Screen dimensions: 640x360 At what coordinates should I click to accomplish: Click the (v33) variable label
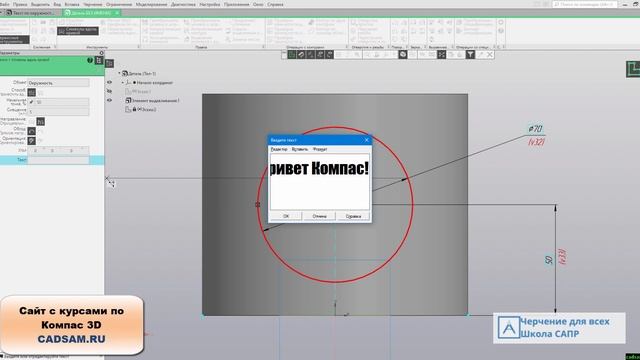point(562,257)
